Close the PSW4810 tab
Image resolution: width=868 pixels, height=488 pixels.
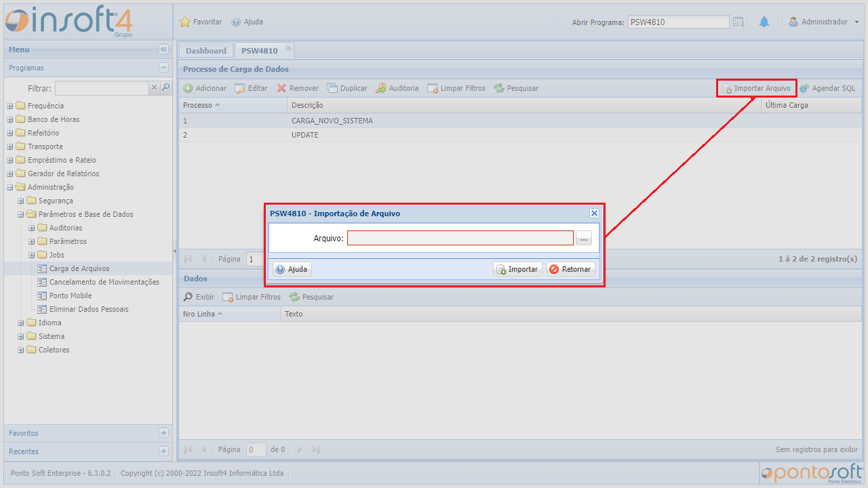click(288, 48)
